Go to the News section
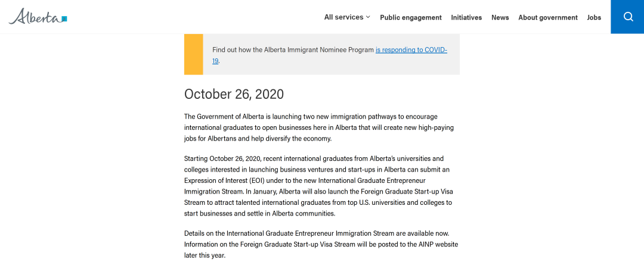This screenshot has width=644, height=265. (500, 18)
